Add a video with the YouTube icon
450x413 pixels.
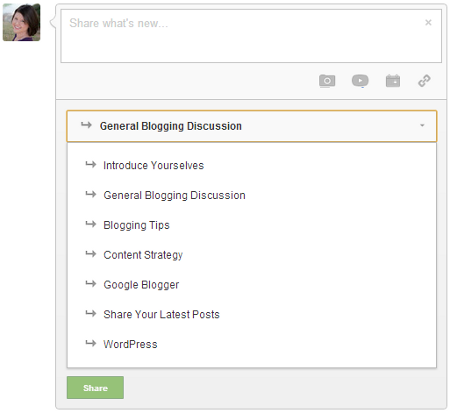pos(360,81)
